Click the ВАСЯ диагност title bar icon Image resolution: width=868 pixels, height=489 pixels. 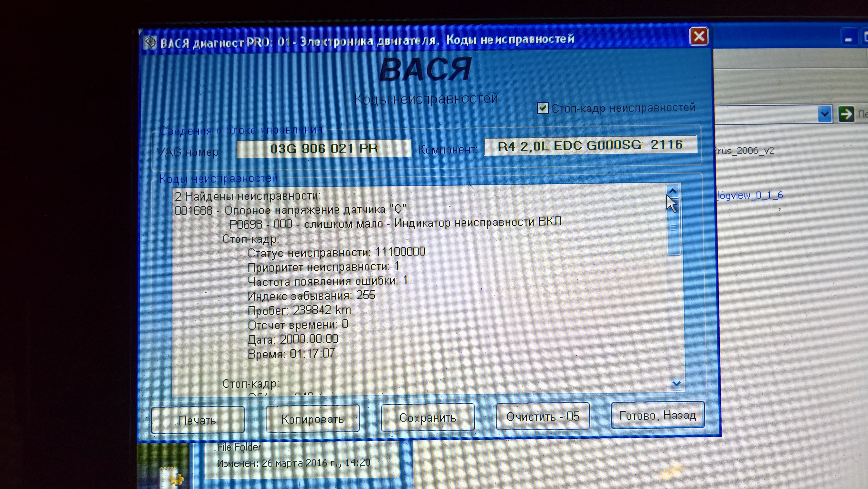pos(150,43)
